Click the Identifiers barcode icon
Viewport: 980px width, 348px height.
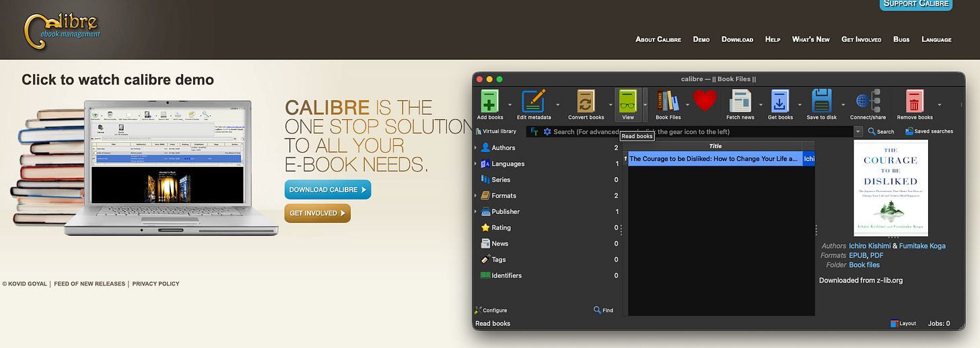[x=486, y=275]
